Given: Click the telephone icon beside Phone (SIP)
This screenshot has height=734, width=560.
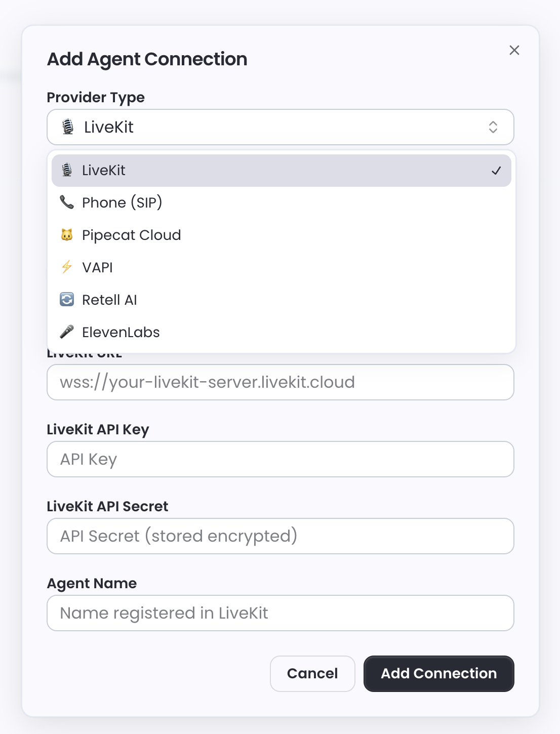Looking at the screenshot, I should pyautogui.click(x=67, y=202).
